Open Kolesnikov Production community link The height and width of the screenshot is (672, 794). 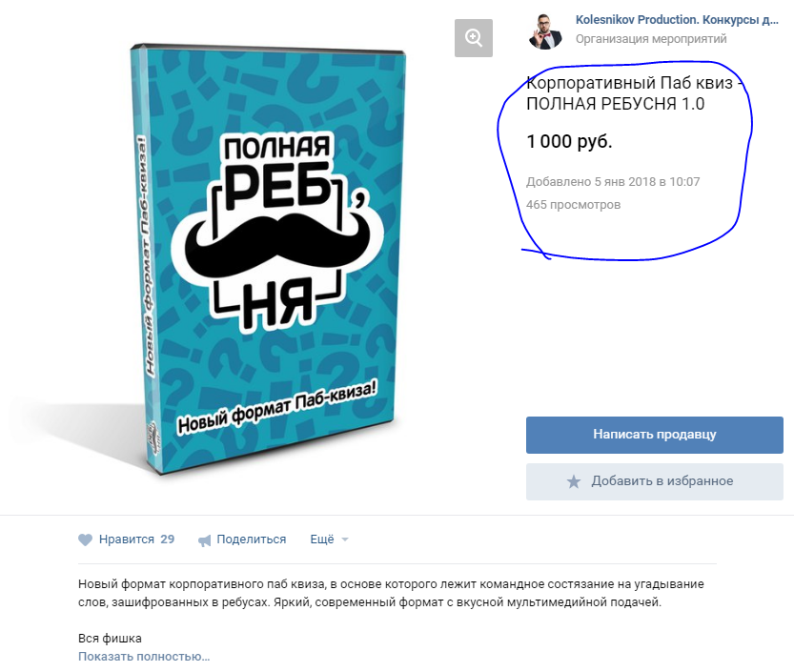pyautogui.click(x=677, y=20)
